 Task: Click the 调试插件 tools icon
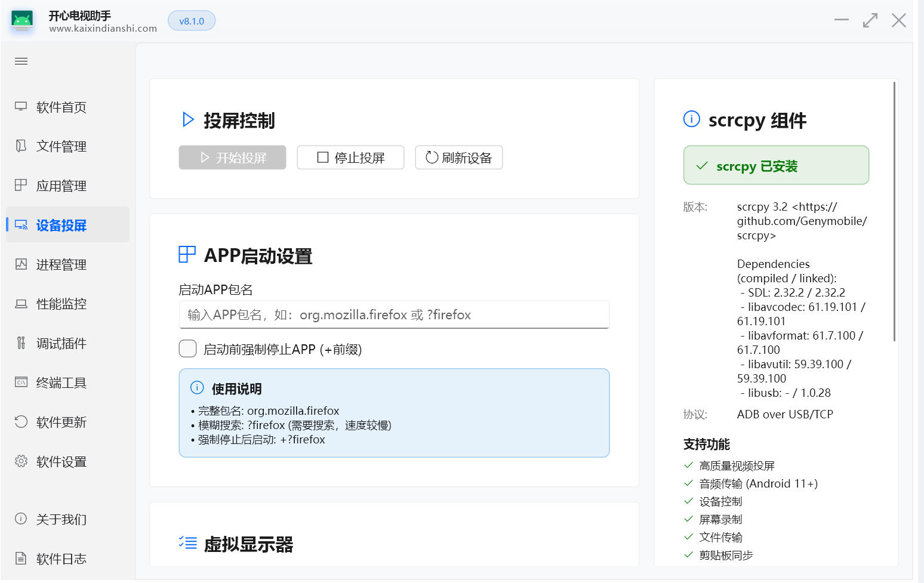(x=21, y=343)
